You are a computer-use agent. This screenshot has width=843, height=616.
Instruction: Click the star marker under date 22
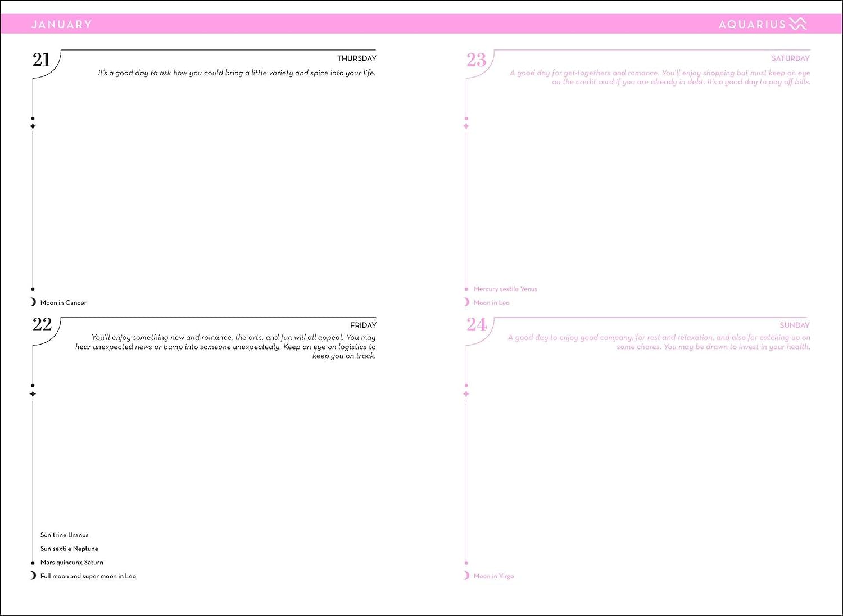33,393
